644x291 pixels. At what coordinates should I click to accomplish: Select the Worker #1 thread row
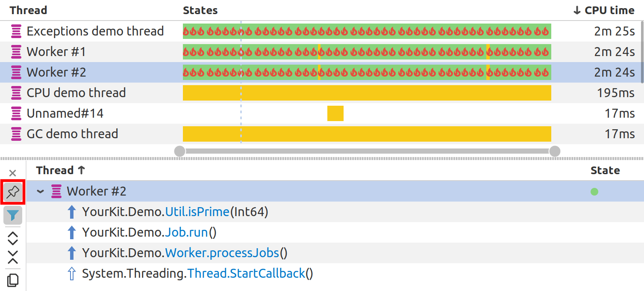coord(321,52)
